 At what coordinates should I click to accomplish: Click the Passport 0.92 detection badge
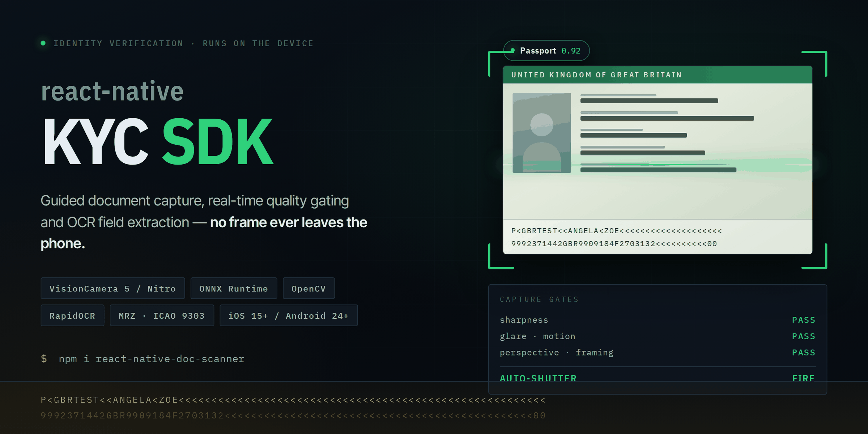(546, 51)
